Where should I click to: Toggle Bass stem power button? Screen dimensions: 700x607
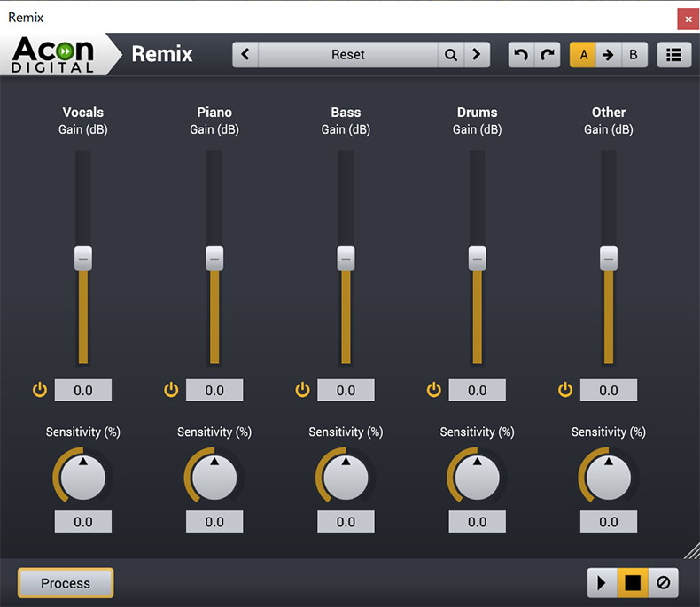coord(302,390)
